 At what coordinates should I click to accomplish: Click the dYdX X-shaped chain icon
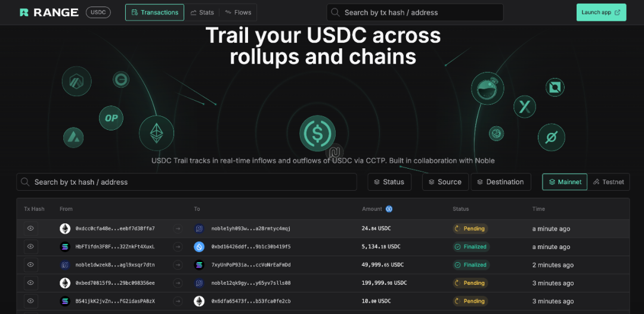[525, 107]
